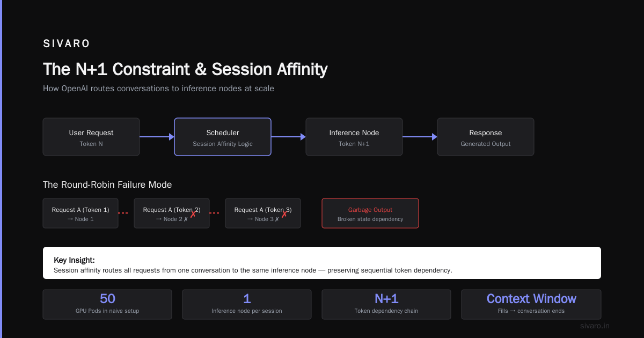Click the Context Window stat card
The width and height of the screenshot is (644, 338).
(x=531, y=305)
